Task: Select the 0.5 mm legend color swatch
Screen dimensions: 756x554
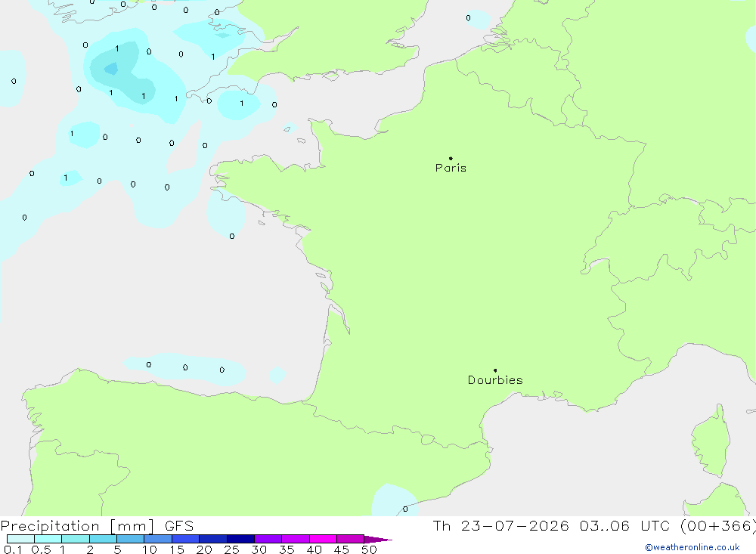Action: click(48, 539)
